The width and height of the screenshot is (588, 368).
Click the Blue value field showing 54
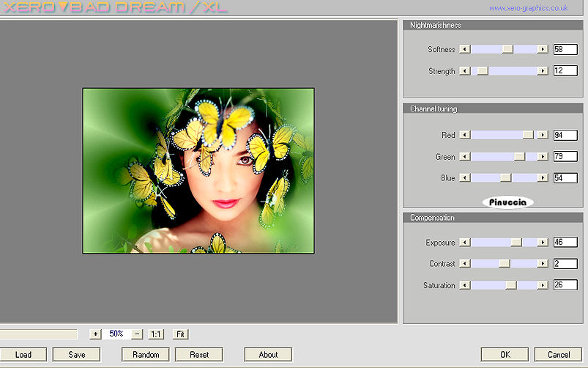565,177
